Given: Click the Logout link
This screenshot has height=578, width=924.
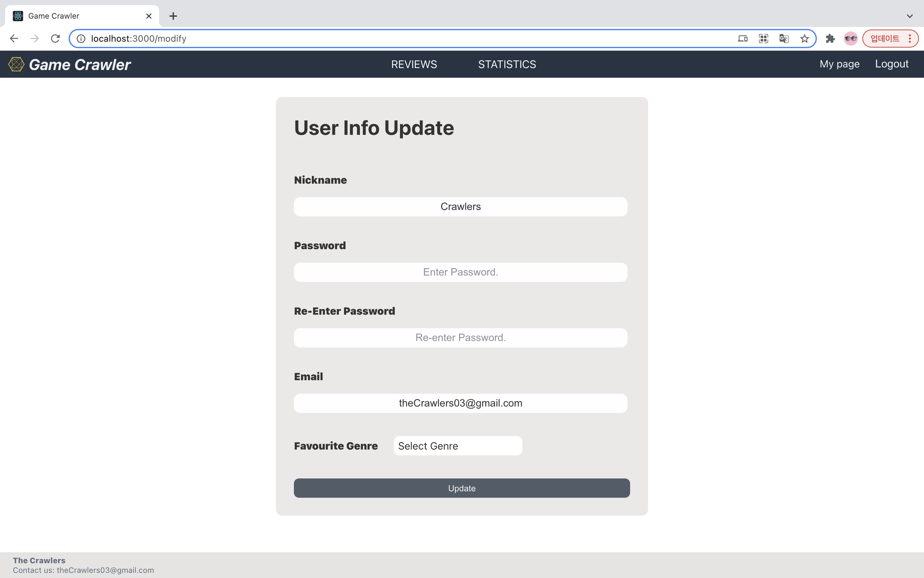Looking at the screenshot, I should (x=892, y=64).
